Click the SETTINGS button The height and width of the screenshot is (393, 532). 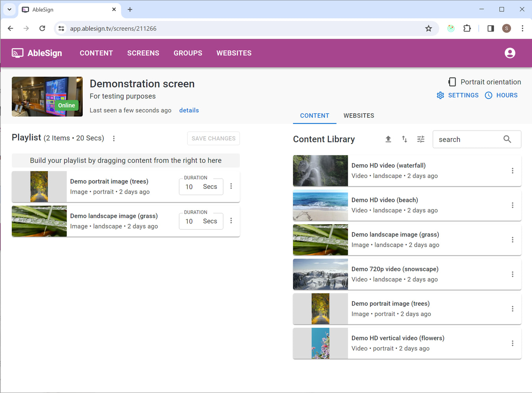point(458,95)
